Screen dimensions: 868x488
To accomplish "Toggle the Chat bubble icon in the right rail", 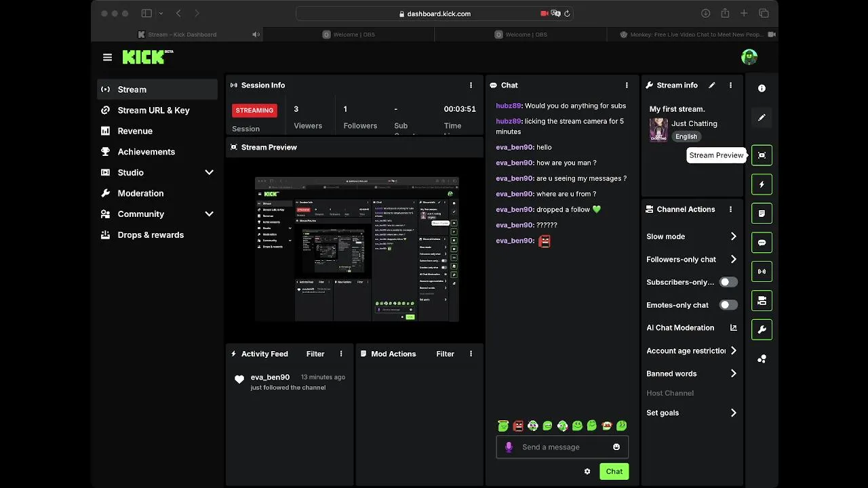I will (x=762, y=243).
